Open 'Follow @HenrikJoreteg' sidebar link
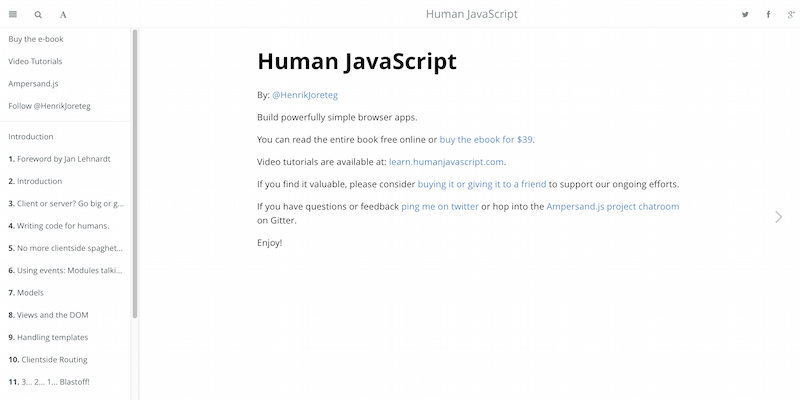 pyautogui.click(x=48, y=105)
